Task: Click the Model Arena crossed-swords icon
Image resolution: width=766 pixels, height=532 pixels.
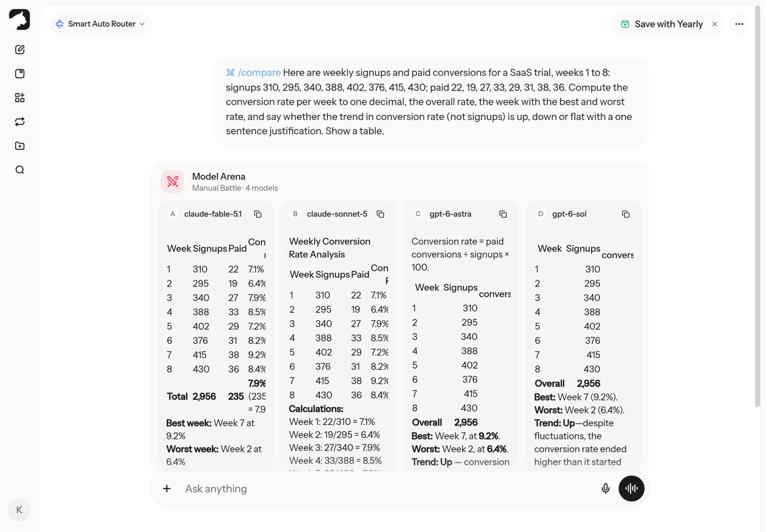Action: click(172, 182)
